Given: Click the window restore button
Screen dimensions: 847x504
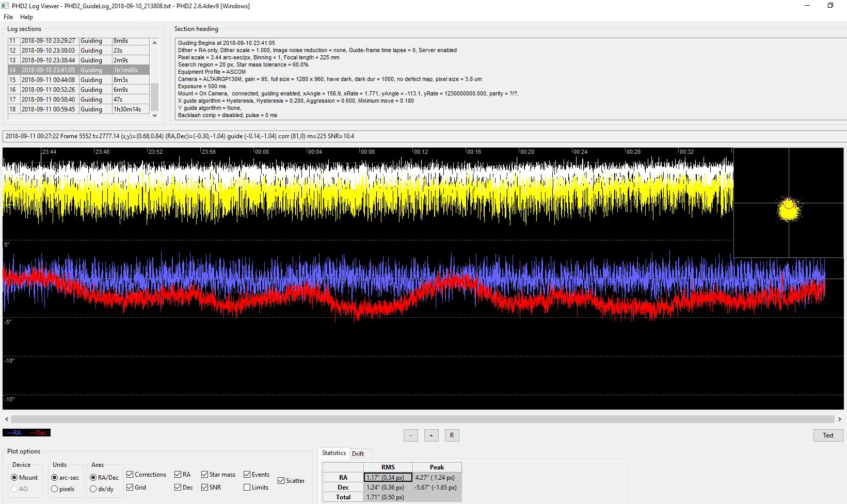Looking at the screenshot, I should (x=830, y=6).
